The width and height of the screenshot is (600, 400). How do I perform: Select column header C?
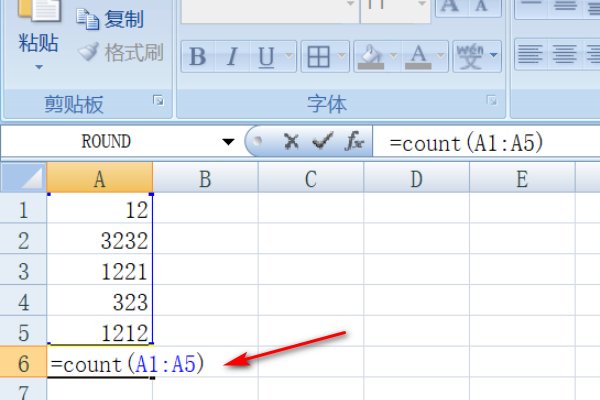[x=311, y=178]
